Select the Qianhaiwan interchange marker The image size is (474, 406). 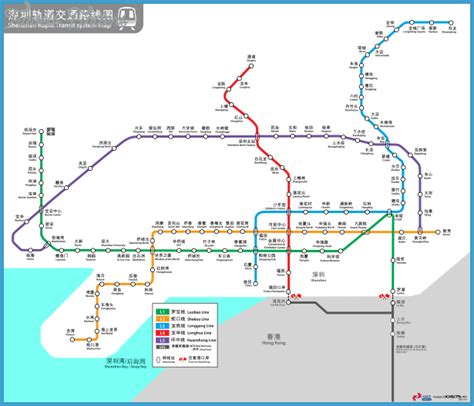46,245
